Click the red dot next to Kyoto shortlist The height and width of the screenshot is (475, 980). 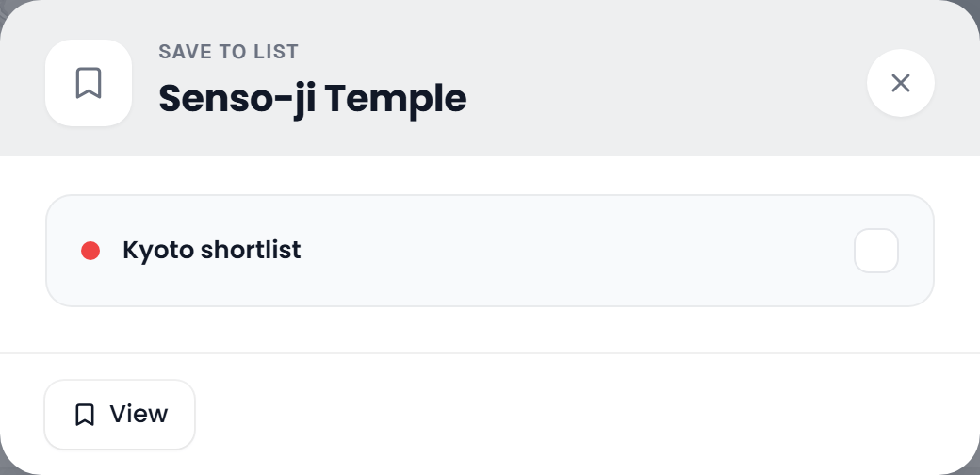[90, 251]
